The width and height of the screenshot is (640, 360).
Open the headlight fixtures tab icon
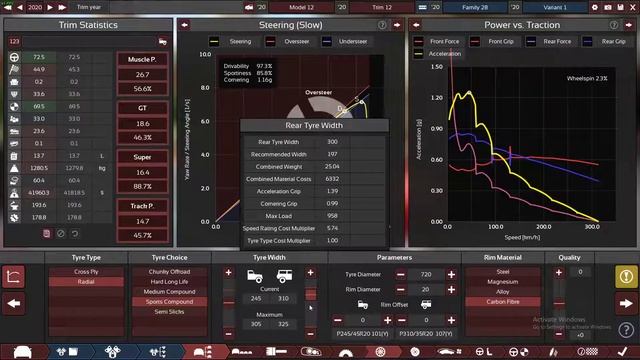click(311, 351)
